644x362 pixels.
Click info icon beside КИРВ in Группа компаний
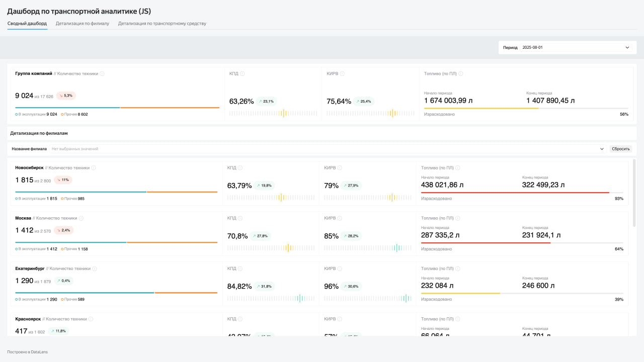click(342, 73)
